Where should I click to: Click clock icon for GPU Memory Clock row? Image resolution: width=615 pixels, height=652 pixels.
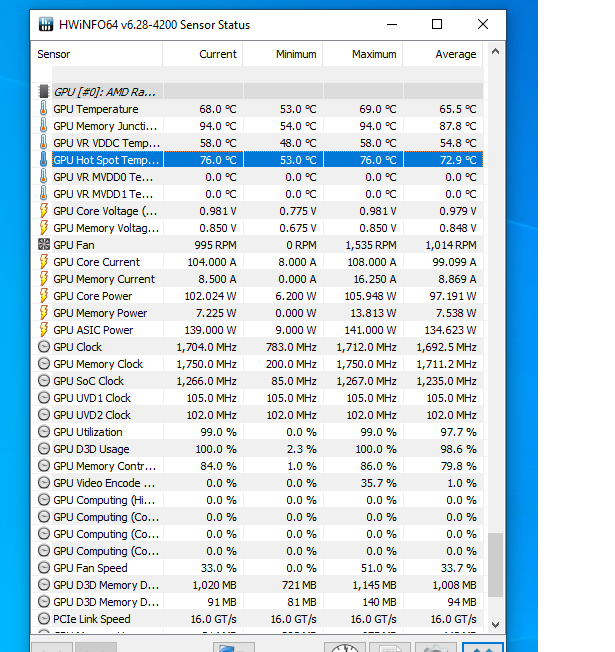click(44, 364)
